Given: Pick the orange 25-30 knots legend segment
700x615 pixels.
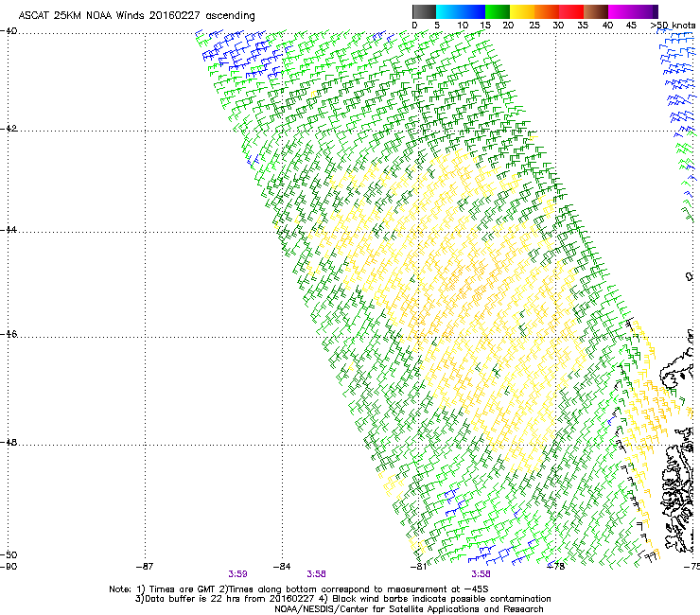Looking at the screenshot, I should click(x=547, y=11).
